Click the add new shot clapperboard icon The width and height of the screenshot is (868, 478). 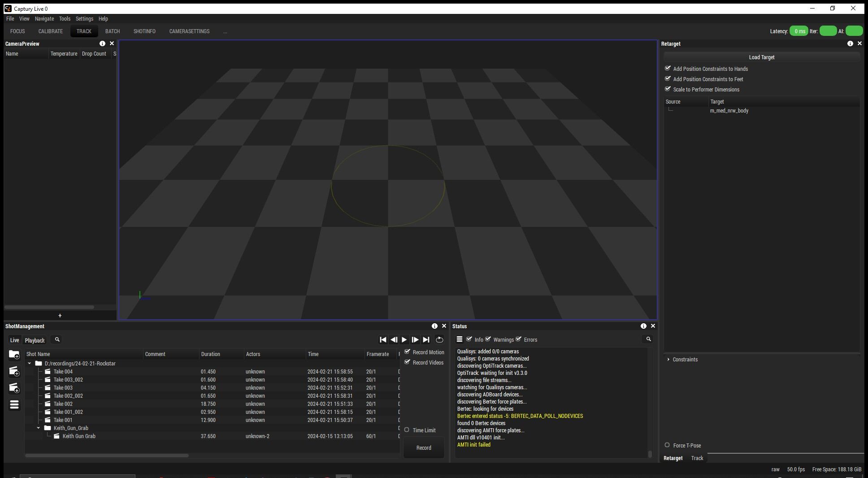click(14, 371)
